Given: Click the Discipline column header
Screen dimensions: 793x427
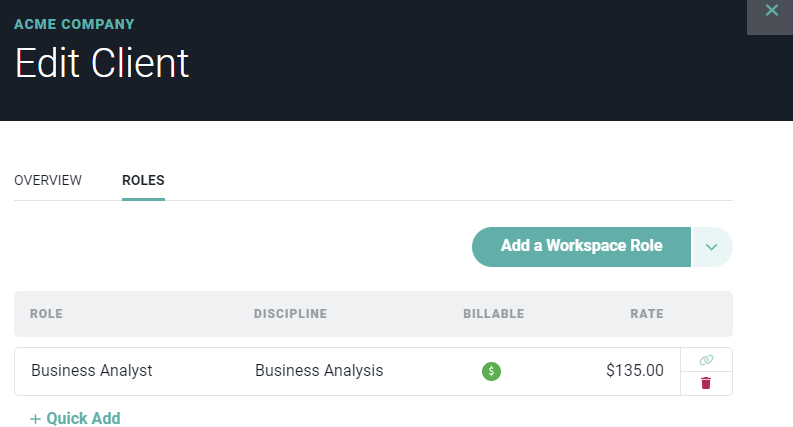Looking at the screenshot, I should pyautogui.click(x=290, y=314).
